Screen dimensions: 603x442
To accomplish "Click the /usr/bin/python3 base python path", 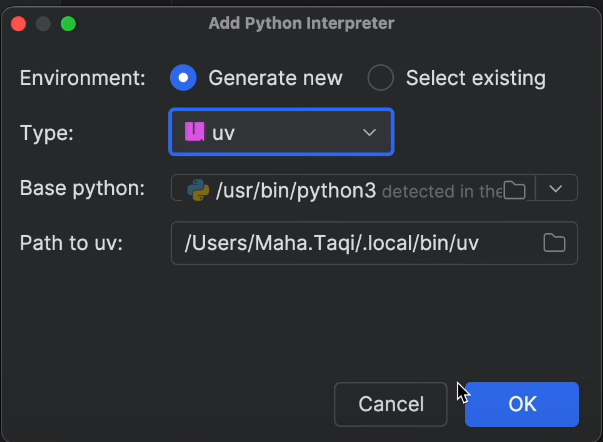I will click(x=296, y=189).
